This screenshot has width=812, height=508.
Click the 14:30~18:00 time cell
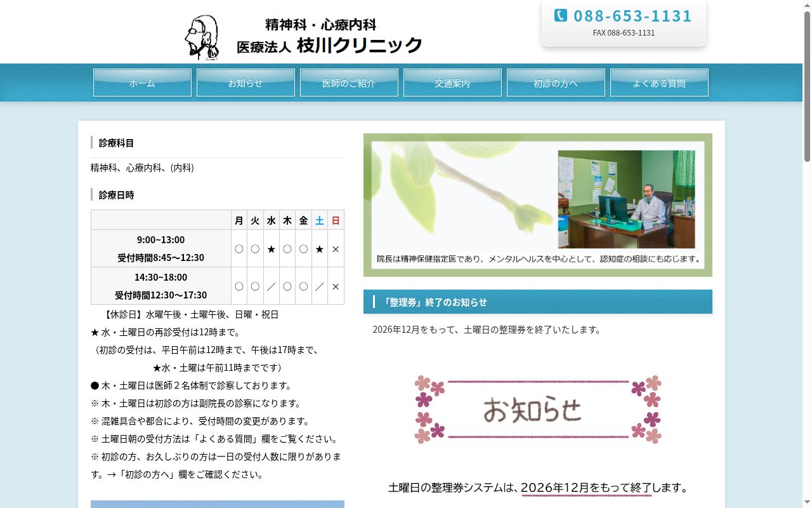click(x=161, y=286)
